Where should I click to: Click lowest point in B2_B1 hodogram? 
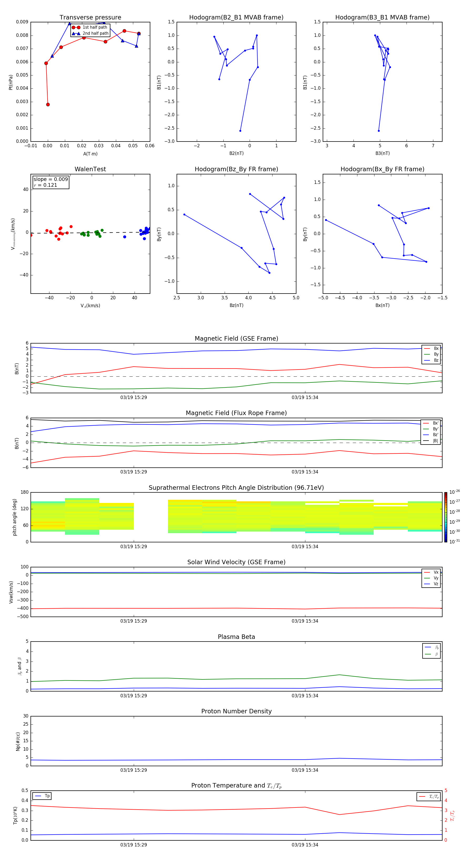[x=240, y=131]
